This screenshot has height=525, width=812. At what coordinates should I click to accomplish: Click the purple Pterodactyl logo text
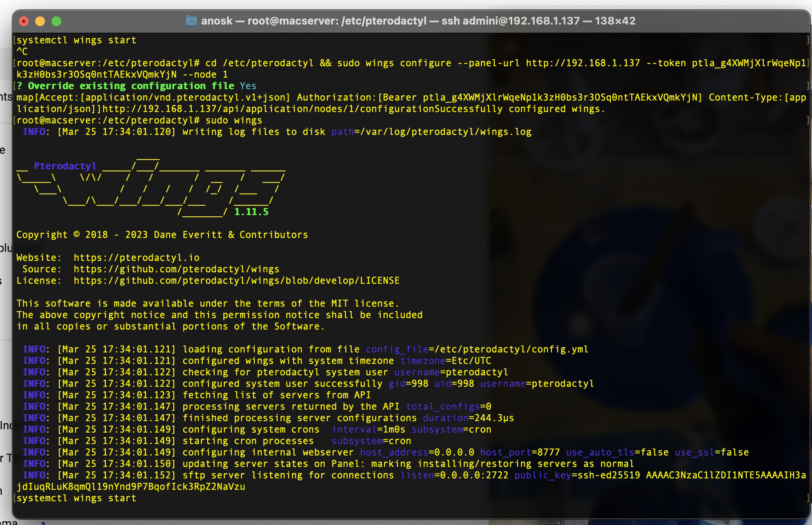point(65,166)
